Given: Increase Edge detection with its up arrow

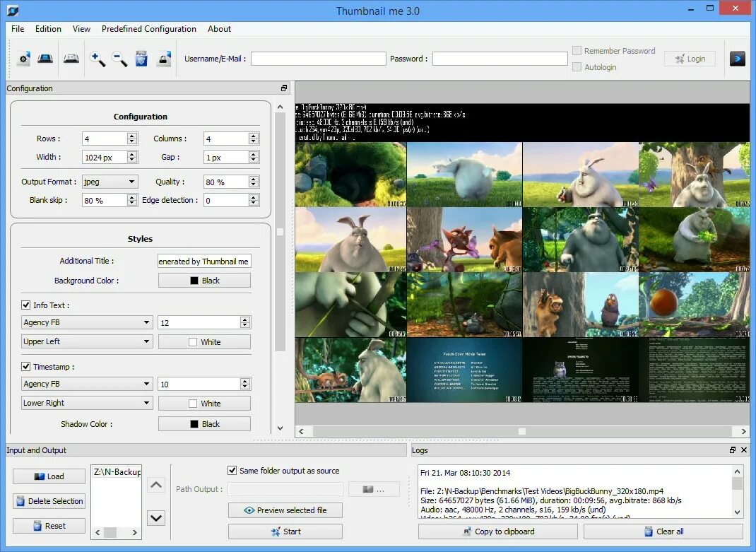Looking at the screenshot, I should point(254,197).
